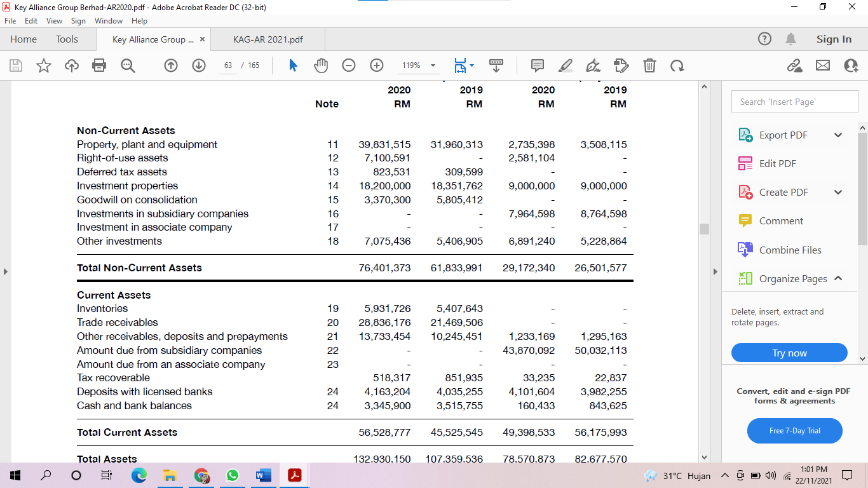The height and width of the screenshot is (488, 868).
Task: Open the Sign menu
Action: pos(78,21)
